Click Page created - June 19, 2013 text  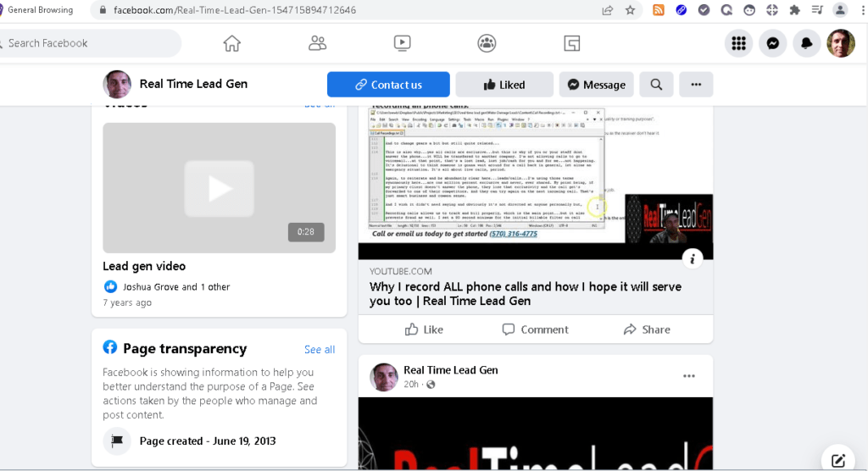[x=208, y=441]
